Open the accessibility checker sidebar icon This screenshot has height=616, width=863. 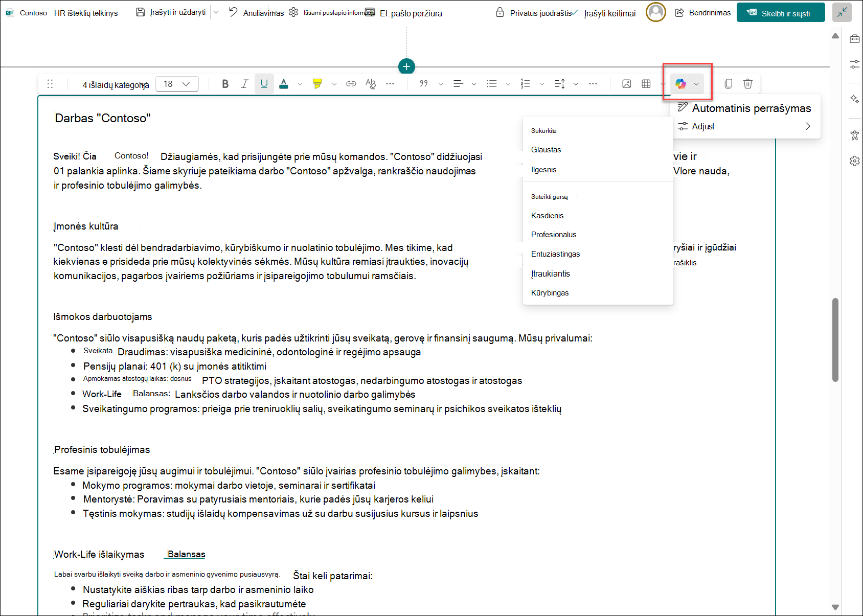point(854,135)
